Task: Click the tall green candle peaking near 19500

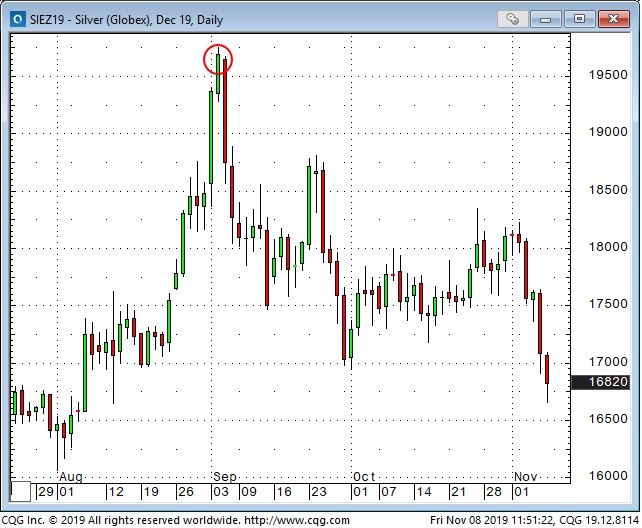Action: pyautogui.click(x=211, y=137)
